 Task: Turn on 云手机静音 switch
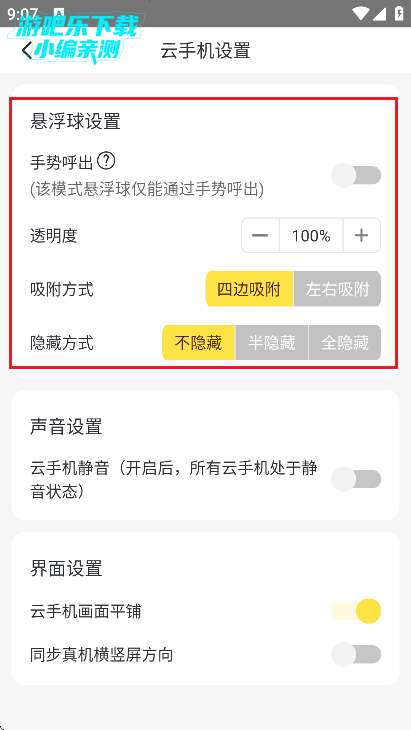pyautogui.click(x=356, y=480)
